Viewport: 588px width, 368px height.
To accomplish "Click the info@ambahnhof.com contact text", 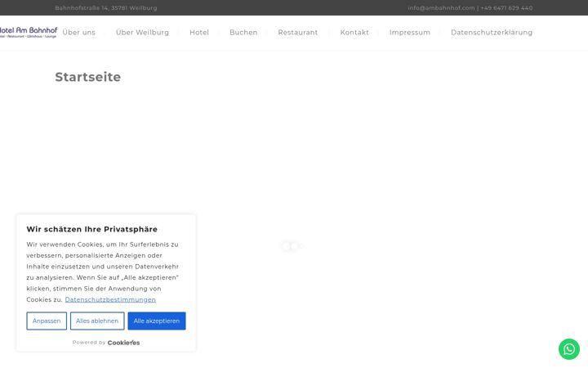I will coord(441,8).
